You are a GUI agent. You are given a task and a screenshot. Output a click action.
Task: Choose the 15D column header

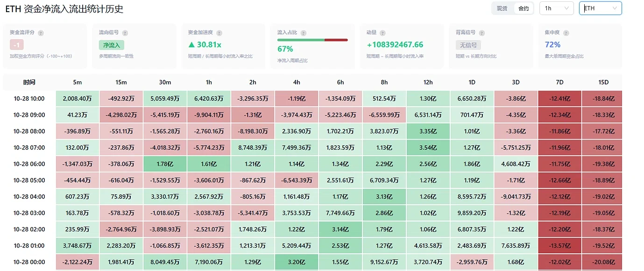coord(603,82)
